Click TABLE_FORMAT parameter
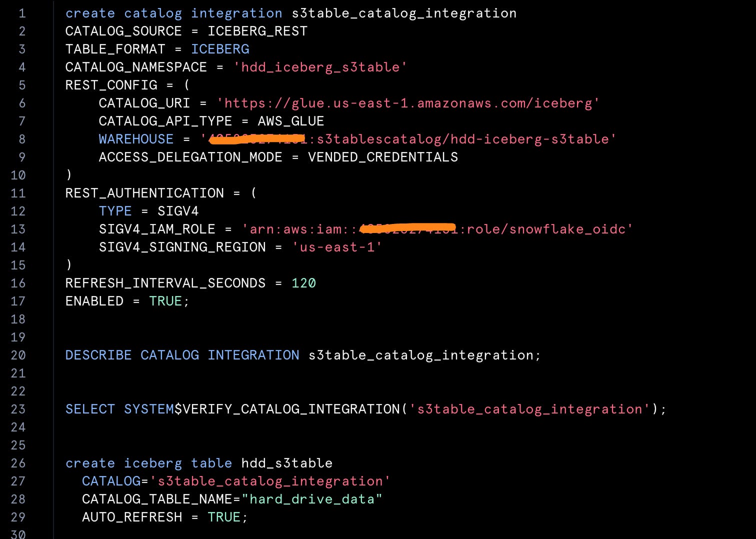The image size is (756, 539). 115,49
